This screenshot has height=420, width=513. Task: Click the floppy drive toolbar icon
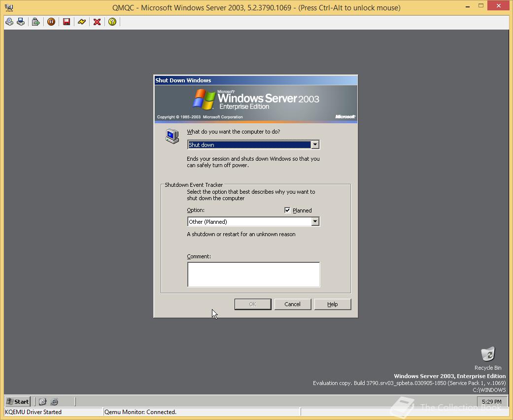[x=21, y=22]
